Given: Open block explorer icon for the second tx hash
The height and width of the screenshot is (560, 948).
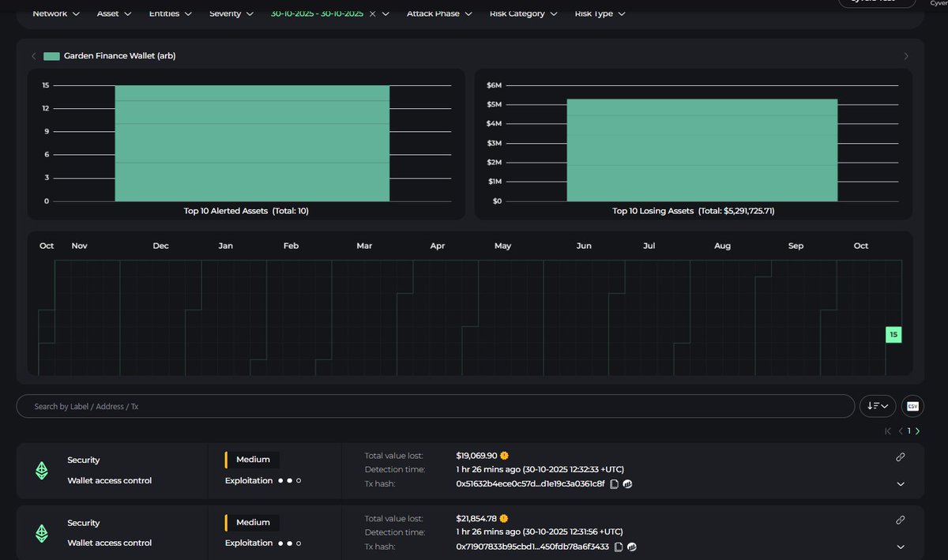Looking at the screenshot, I should [x=632, y=547].
